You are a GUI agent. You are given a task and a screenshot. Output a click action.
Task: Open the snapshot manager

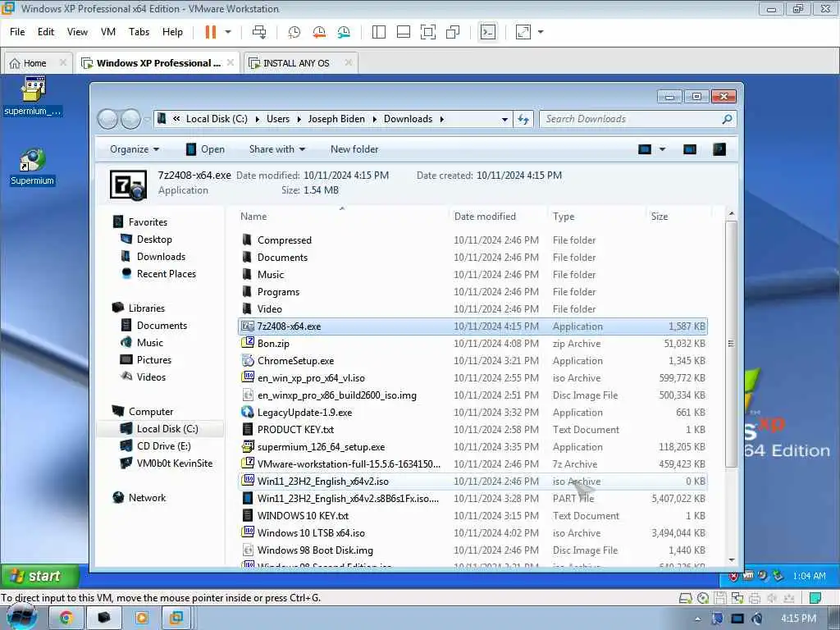(x=344, y=32)
